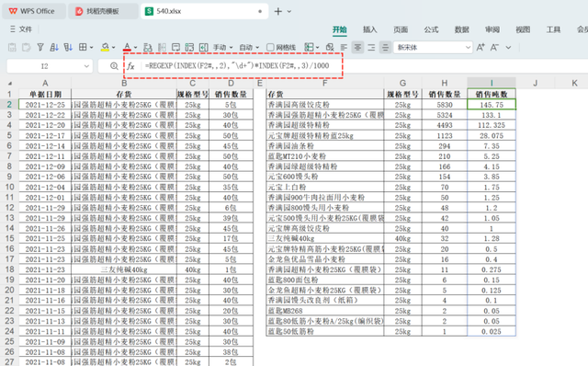Decrease font size with A- icon

[494, 47]
